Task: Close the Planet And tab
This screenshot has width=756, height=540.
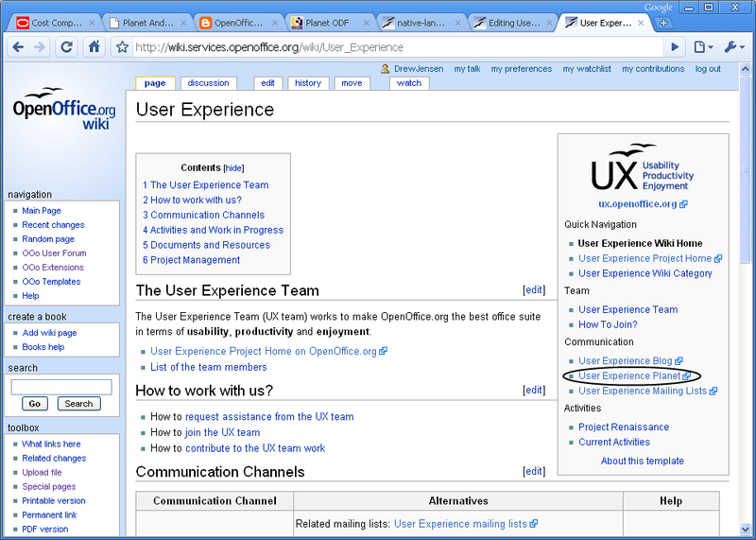Action: tap(183, 23)
